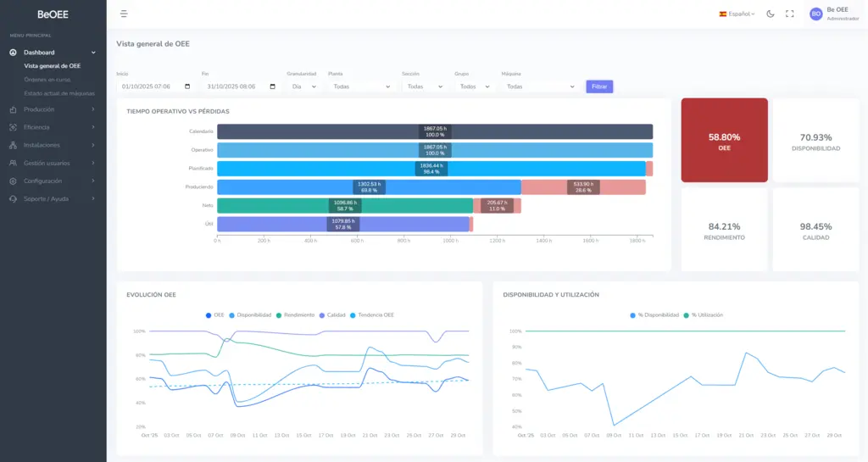Viewport: 868px width, 462px height.
Task: Click the blue Produciendo 1302.53 h bar
Action: (369, 187)
